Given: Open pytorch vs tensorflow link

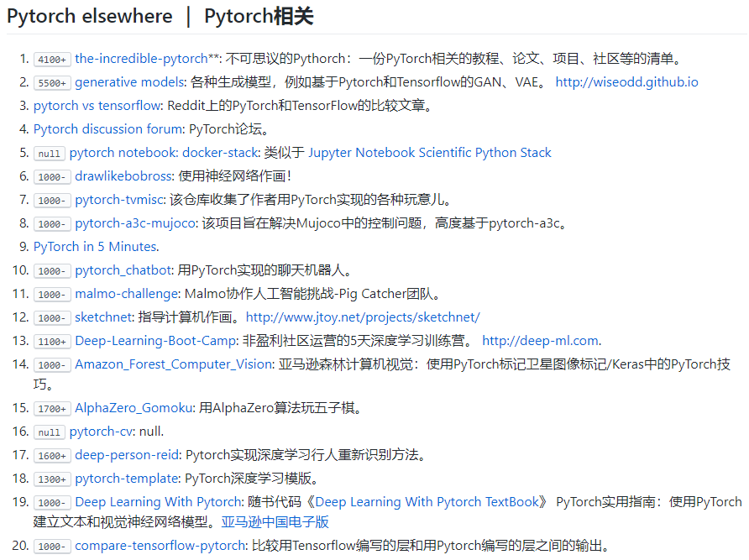Looking at the screenshot, I should tap(98, 106).
